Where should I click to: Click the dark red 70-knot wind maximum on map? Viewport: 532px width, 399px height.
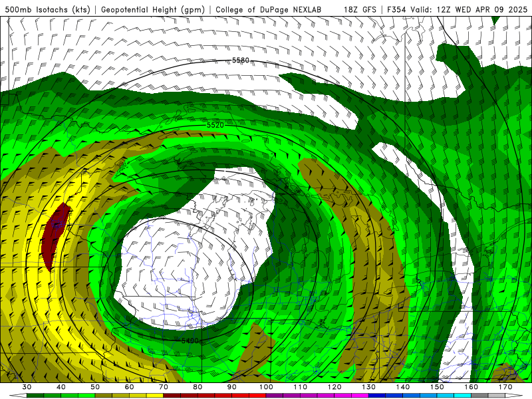[x=56, y=237]
